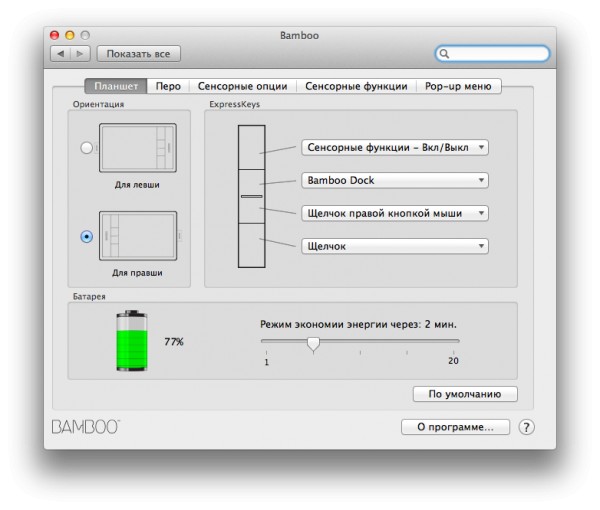Click the slider track near 1
Image resolution: width=600 pixels, height=510 pixels.
pos(266,341)
